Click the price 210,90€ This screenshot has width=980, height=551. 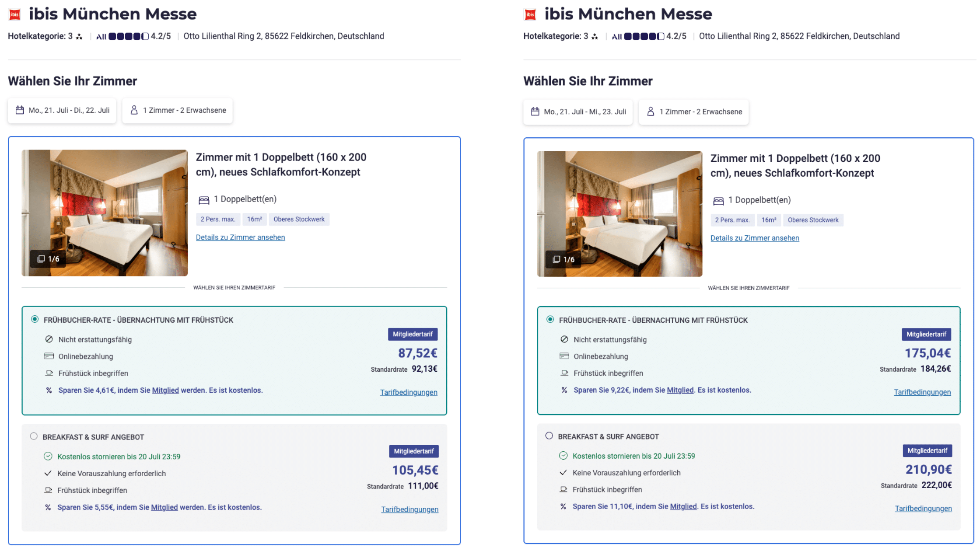928,469
